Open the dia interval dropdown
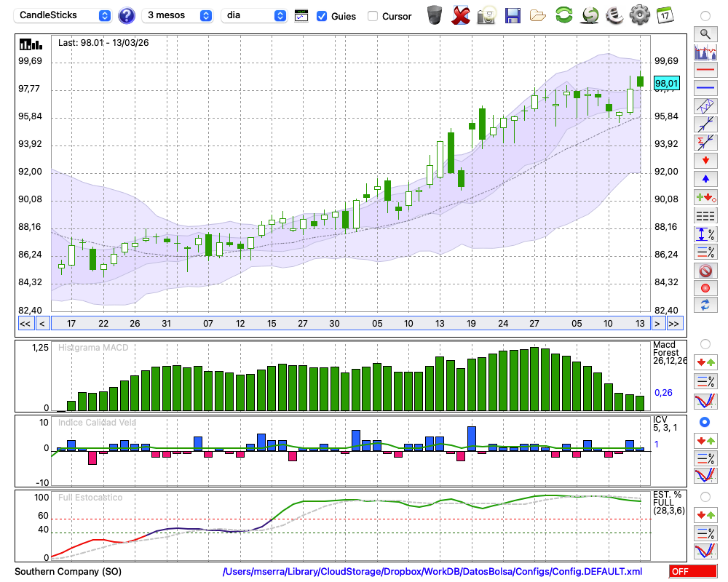 pyautogui.click(x=253, y=15)
